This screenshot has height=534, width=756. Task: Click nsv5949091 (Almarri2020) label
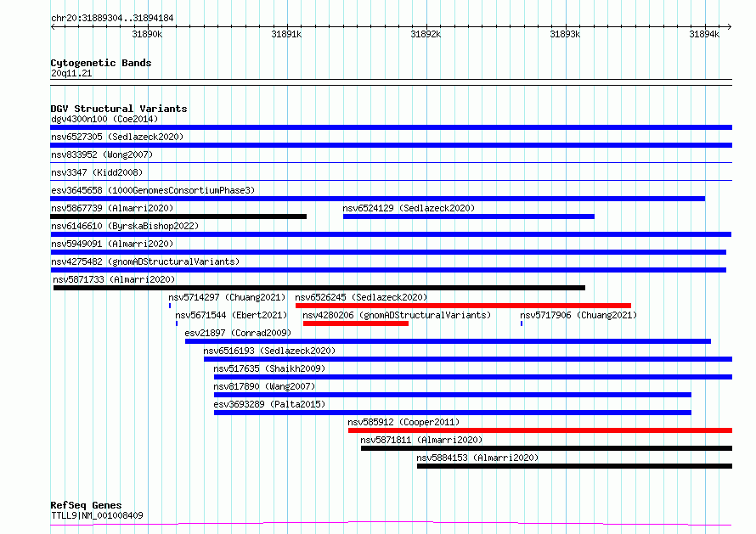click(112, 244)
